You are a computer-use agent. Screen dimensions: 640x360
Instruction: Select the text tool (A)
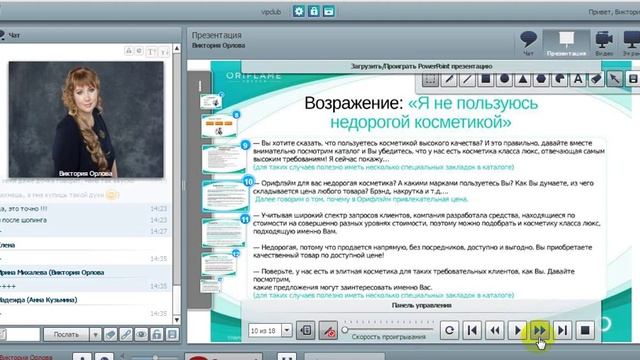point(578,79)
